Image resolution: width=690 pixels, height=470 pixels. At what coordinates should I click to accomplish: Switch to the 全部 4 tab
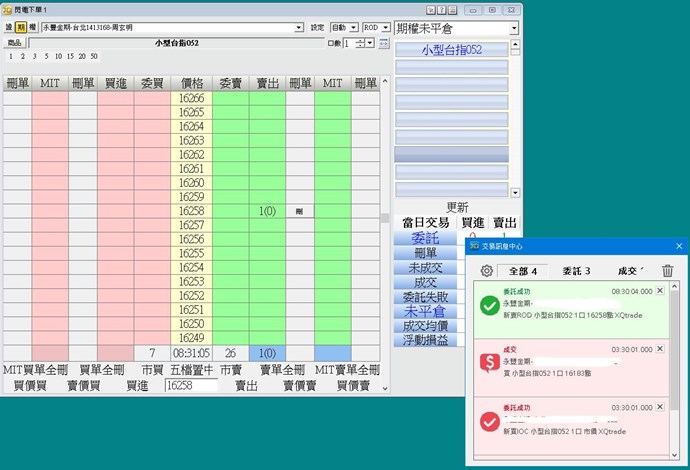pyautogui.click(x=523, y=270)
